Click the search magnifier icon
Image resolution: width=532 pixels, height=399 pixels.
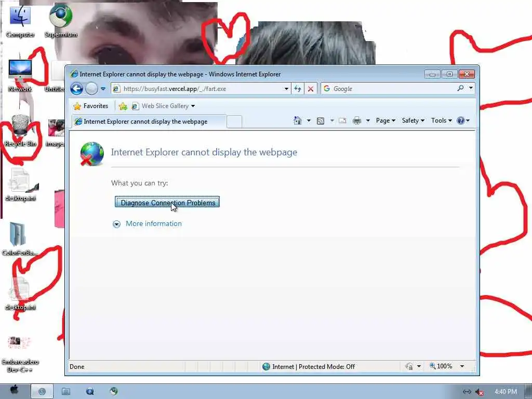pyautogui.click(x=460, y=88)
